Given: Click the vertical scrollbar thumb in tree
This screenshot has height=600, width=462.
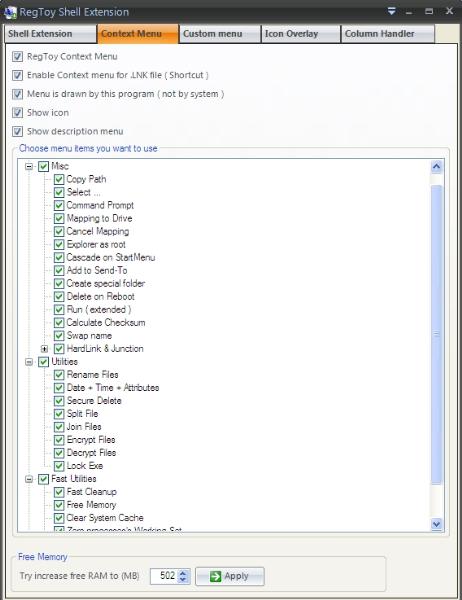Looking at the screenshot, I should point(436,335).
